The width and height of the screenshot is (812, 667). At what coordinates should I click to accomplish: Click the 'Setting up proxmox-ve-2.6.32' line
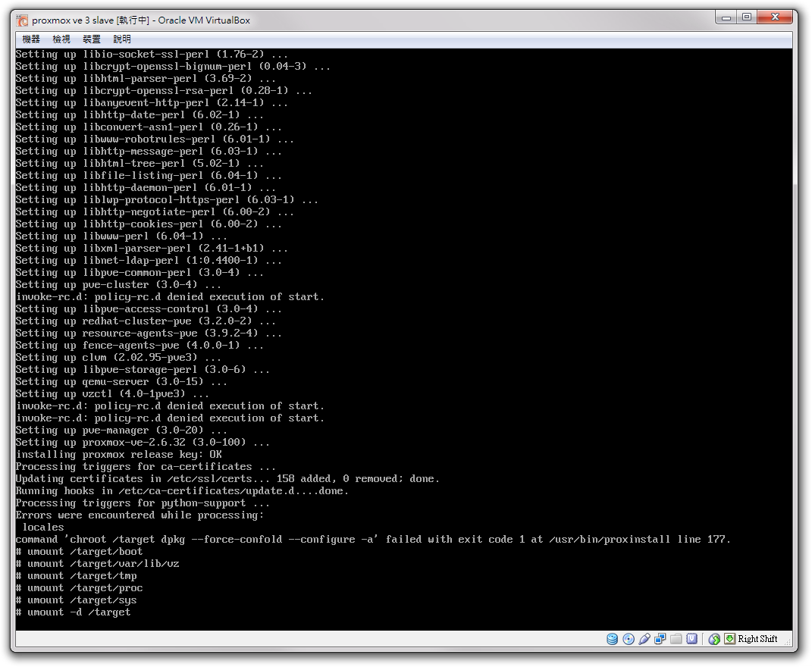tap(143, 442)
